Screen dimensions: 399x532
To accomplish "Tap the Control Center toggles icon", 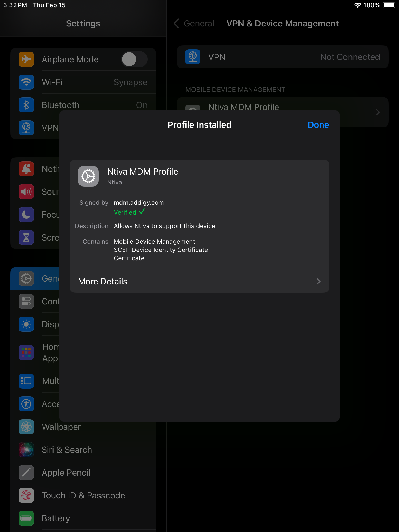I will coord(26,301).
